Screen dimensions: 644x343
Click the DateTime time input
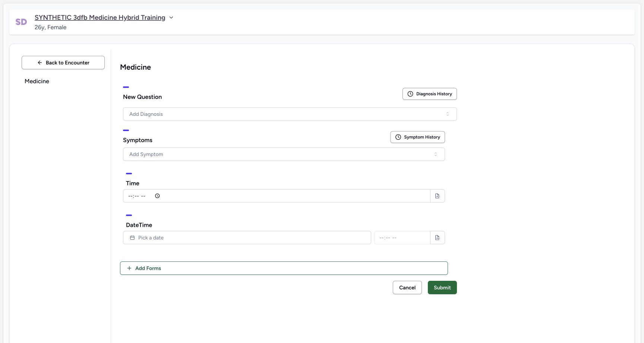pos(402,238)
